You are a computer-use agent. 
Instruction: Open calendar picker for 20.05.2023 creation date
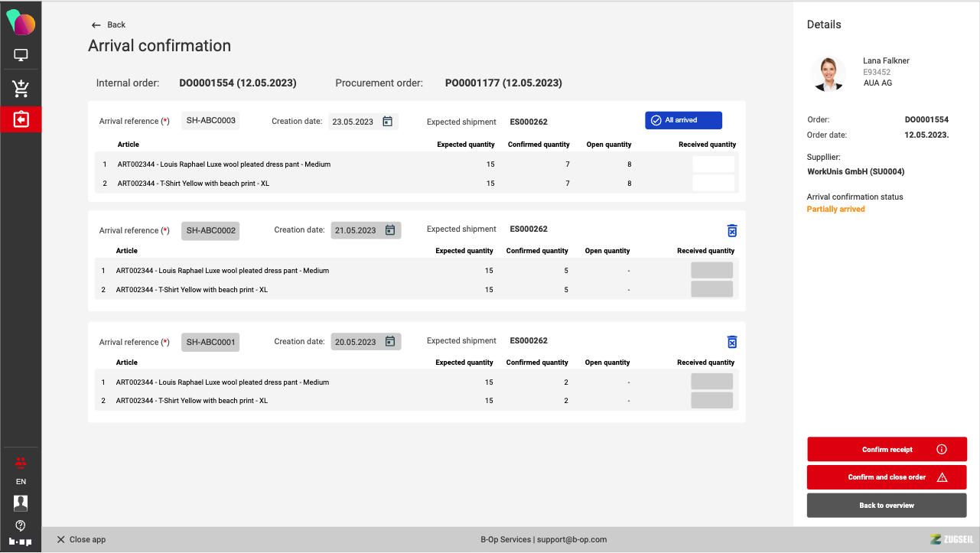coord(389,342)
